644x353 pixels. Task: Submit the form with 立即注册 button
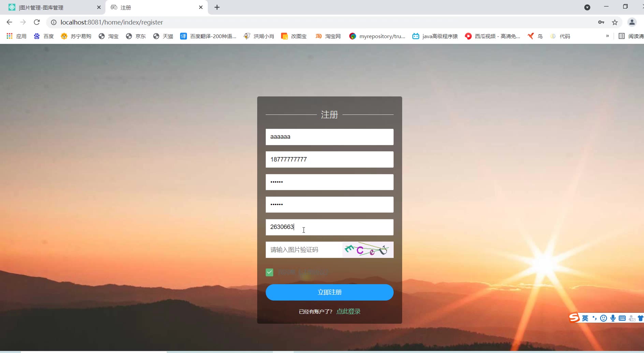(x=330, y=292)
